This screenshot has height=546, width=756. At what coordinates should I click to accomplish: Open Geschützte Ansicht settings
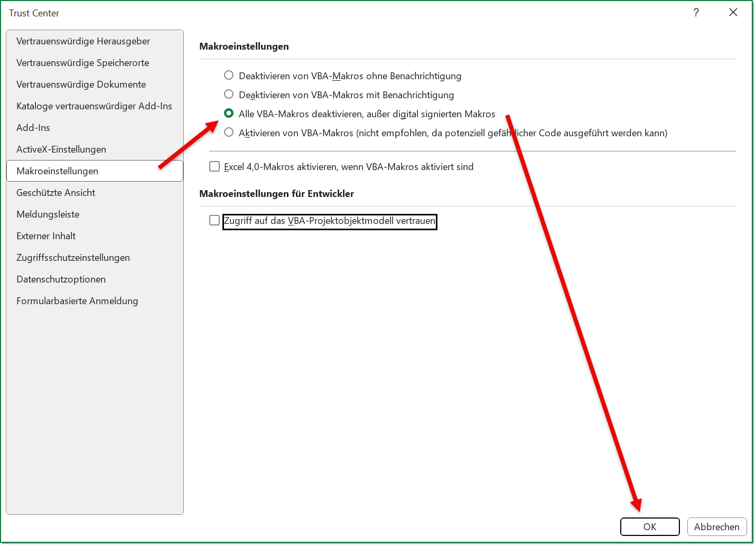(55, 193)
